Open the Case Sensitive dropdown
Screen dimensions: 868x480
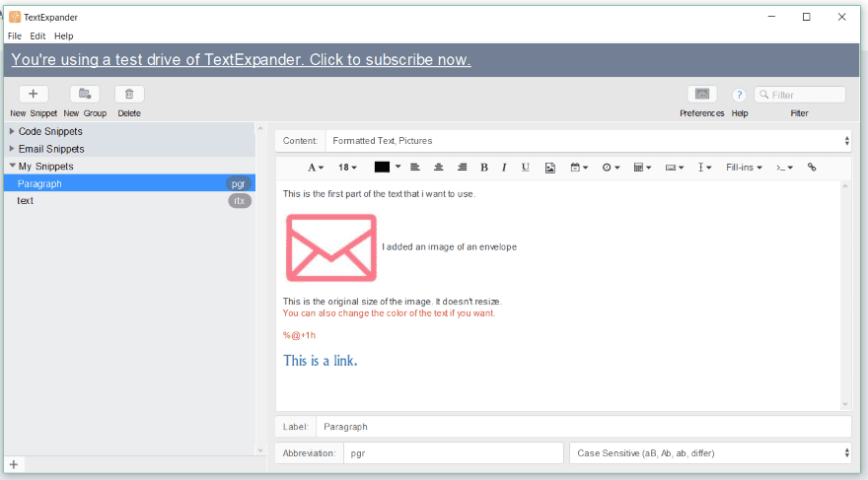pos(710,453)
